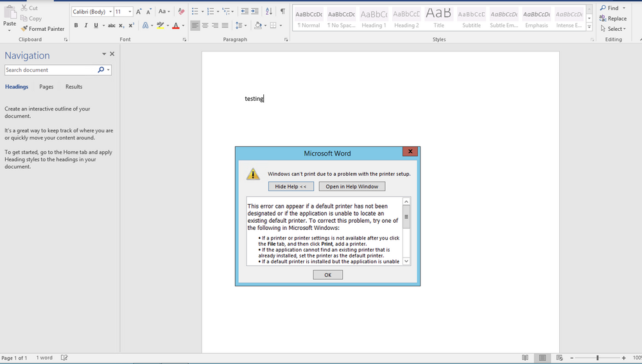Decrease paragraph indent
Viewport: 642px width, 364px height.
[x=245, y=12]
